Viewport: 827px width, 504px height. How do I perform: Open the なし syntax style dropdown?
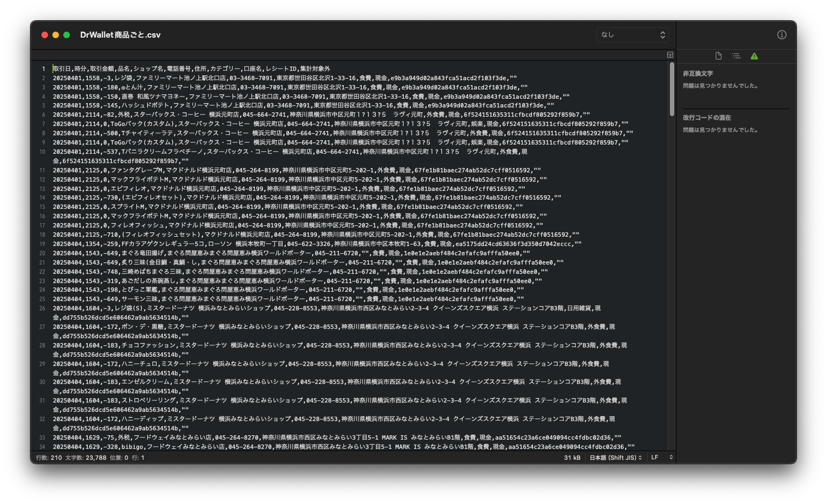pos(632,34)
